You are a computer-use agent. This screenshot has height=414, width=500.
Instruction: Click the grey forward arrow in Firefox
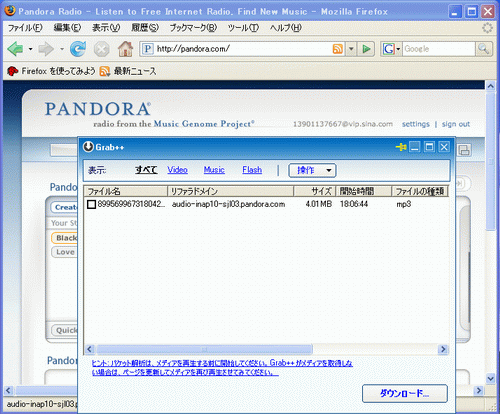pos(46,49)
